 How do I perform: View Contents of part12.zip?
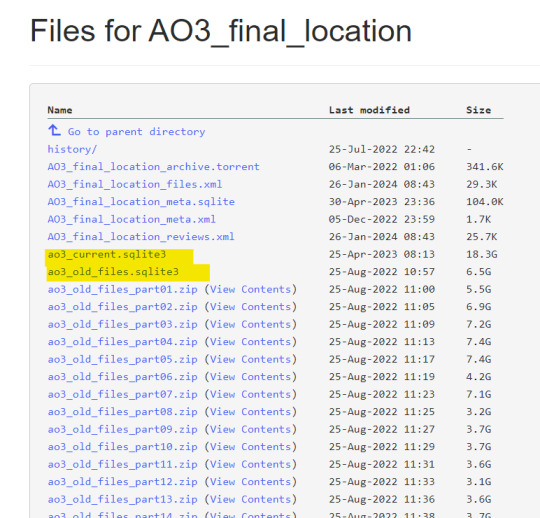[251, 482]
